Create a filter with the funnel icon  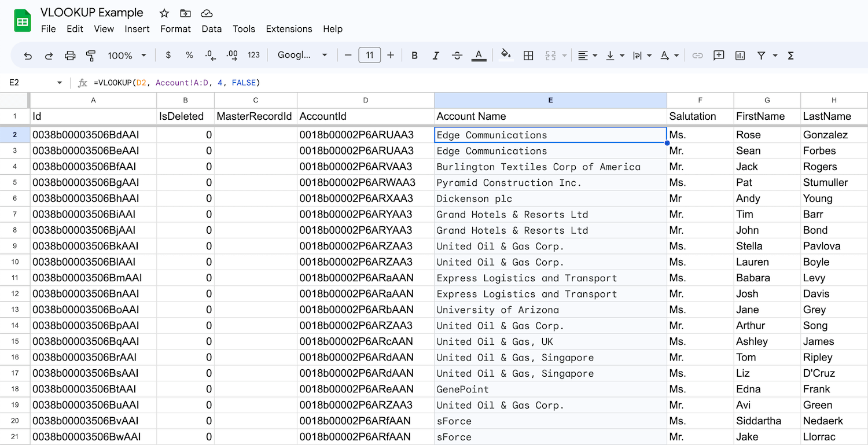pyautogui.click(x=762, y=56)
